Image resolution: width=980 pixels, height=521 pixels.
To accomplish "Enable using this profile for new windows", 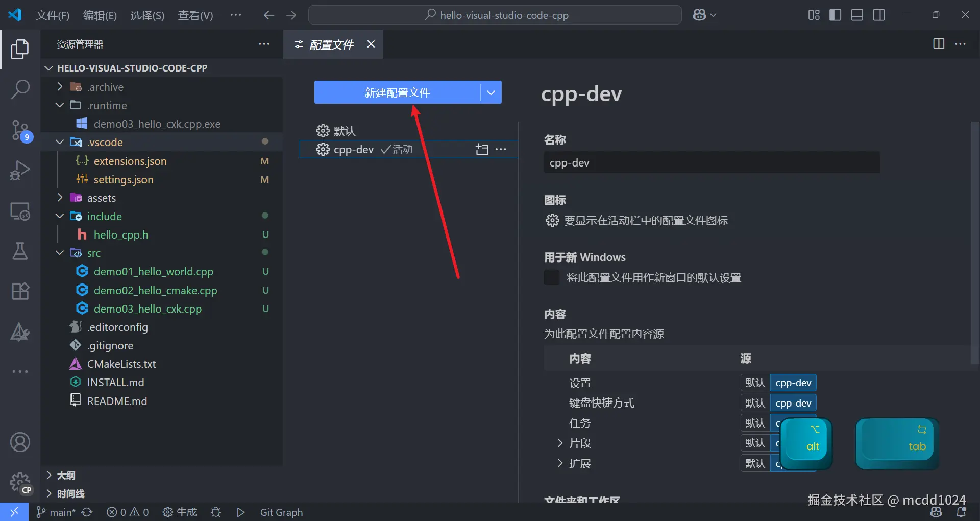I will tap(552, 277).
